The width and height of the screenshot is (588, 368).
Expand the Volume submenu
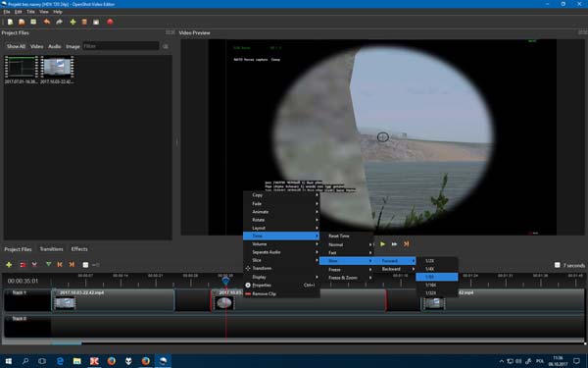pyautogui.click(x=281, y=243)
